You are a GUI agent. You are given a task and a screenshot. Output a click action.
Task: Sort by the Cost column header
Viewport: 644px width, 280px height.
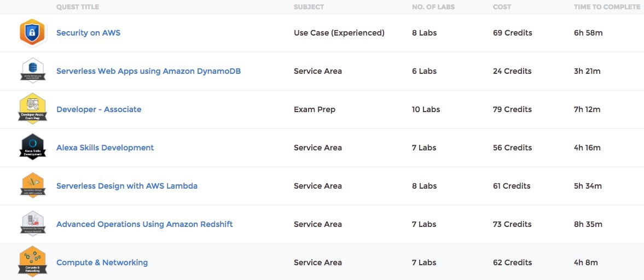coord(502,7)
